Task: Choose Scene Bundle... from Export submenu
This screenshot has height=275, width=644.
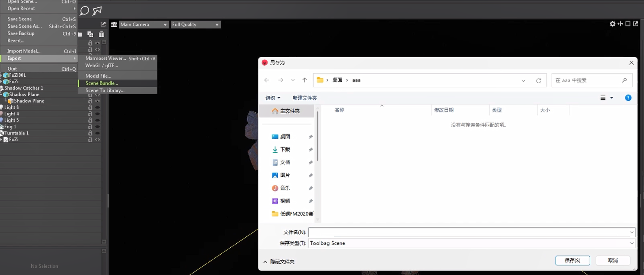Action: (x=101, y=83)
